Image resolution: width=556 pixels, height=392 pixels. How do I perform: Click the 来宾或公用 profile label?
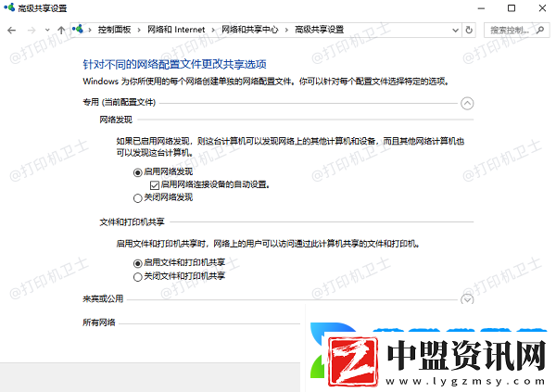pos(103,298)
